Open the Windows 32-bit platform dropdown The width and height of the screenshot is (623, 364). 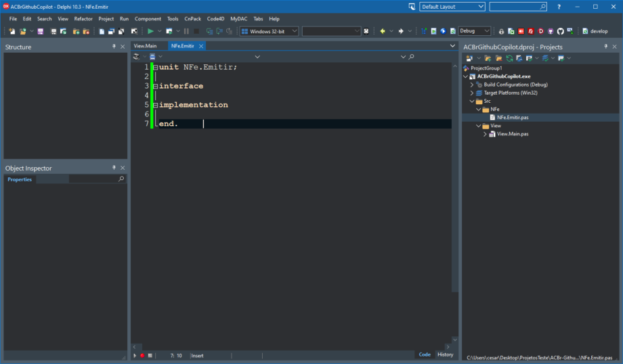[269, 31]
